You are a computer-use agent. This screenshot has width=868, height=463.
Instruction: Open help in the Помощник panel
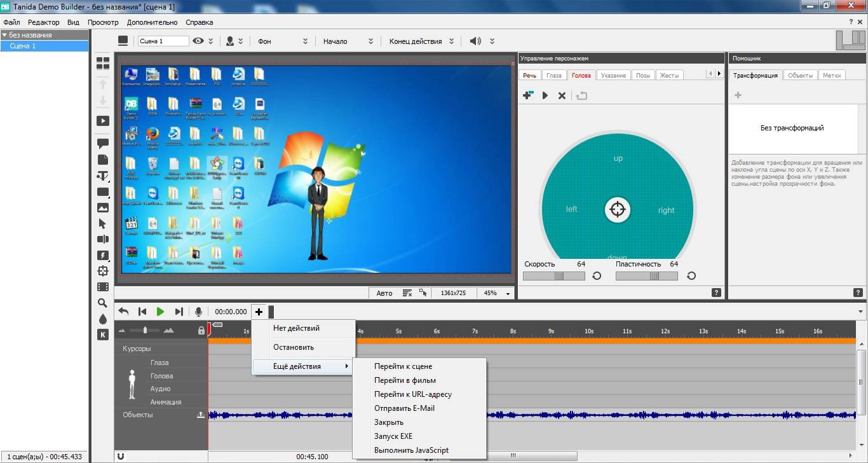(857, 293)
